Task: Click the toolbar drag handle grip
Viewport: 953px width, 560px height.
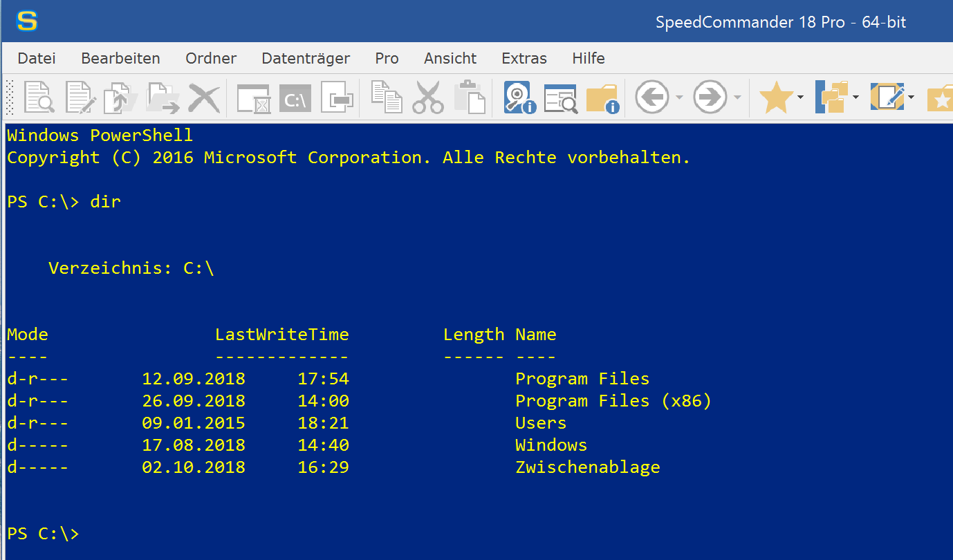Action: tap(10, 97)
